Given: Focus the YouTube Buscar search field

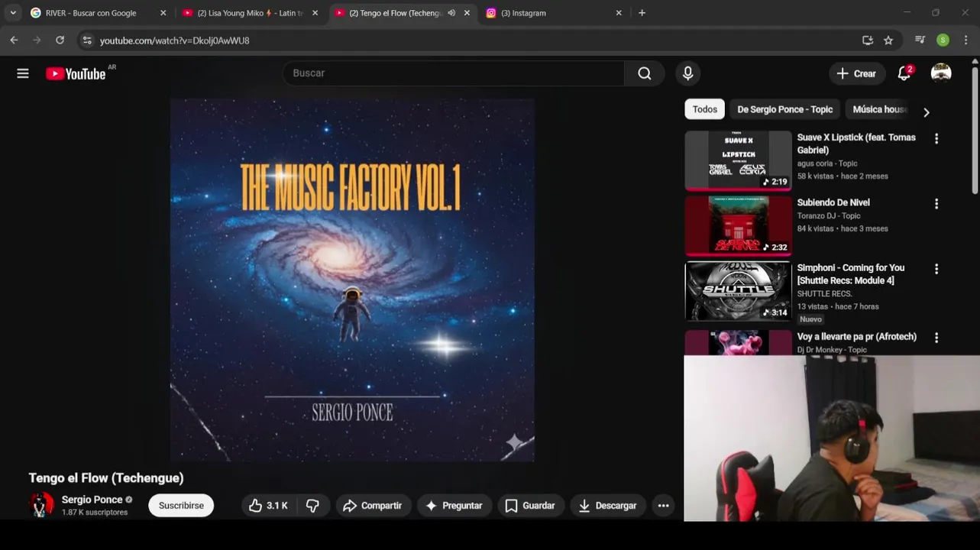Looking at the screenshot, I should (454, 73).
